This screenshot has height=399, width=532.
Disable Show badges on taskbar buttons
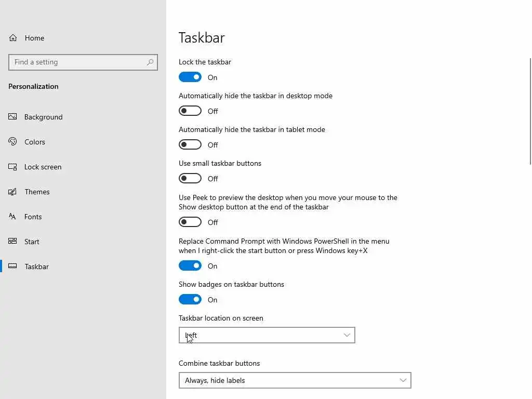(x=190, y=300)
